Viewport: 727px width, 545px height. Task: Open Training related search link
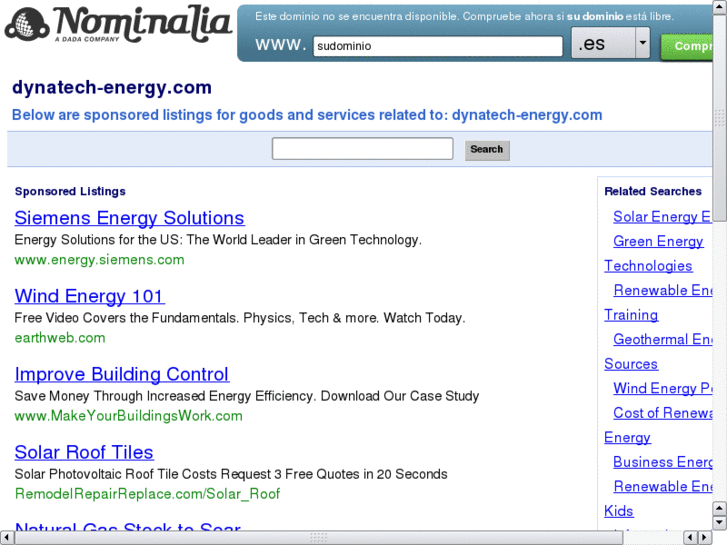coord(631,315)
